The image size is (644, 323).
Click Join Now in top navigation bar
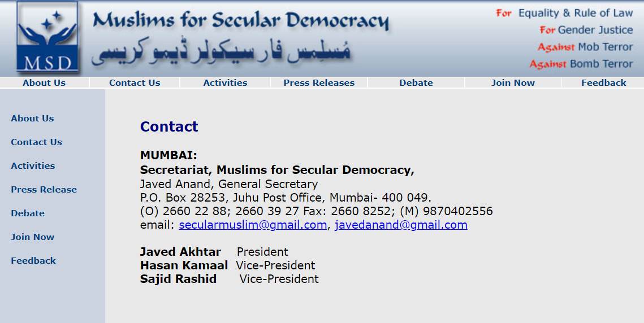pos(513,82)
